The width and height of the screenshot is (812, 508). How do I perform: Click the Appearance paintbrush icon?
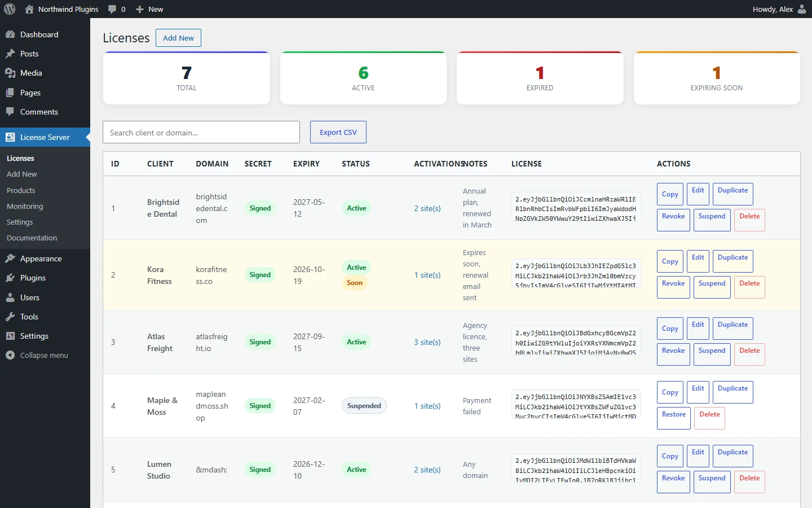tap(10, 259)
